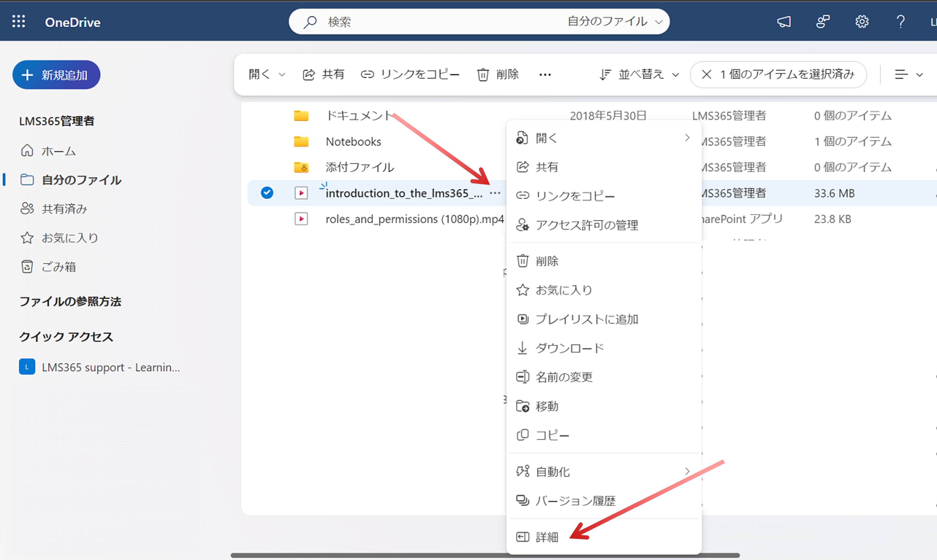Open お気に入り in the sidebar
The image size is (937, 560).
pos(59,238)
